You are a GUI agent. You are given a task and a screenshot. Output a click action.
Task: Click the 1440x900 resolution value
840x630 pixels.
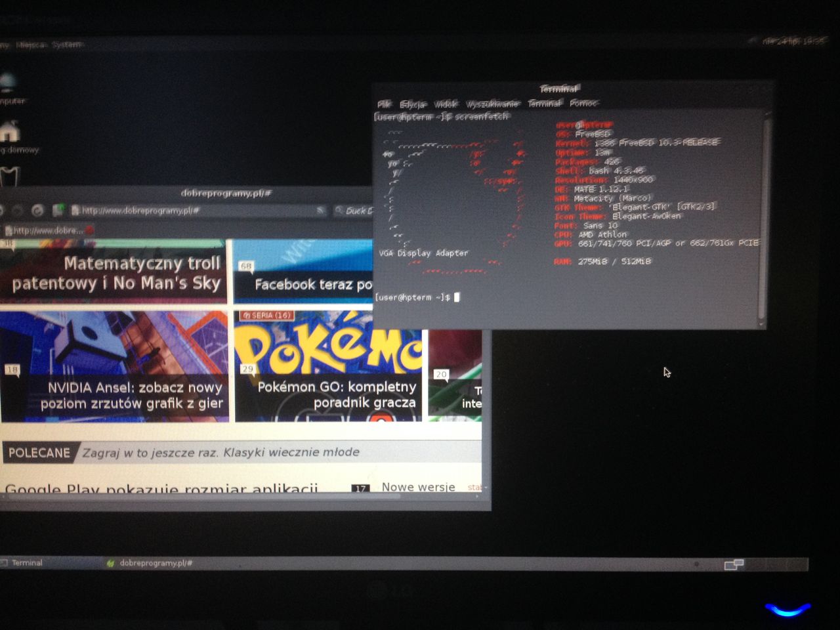(633, 180)
